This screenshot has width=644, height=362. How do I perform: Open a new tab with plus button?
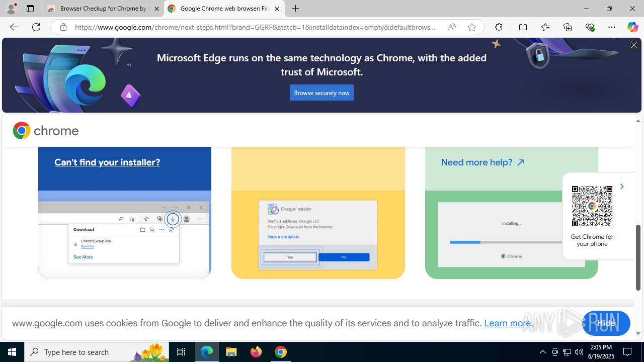tap(295, 9)
